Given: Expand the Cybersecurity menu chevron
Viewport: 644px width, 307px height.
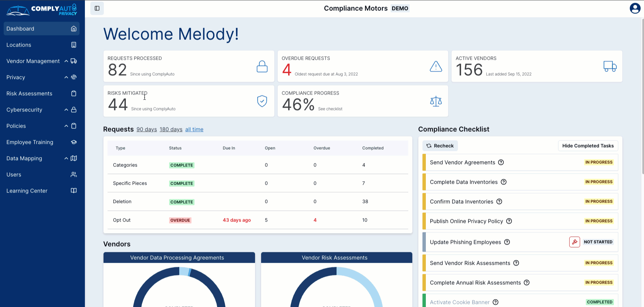Looking at the screenshot, I should pyautogui.click(x=66, y=110).
